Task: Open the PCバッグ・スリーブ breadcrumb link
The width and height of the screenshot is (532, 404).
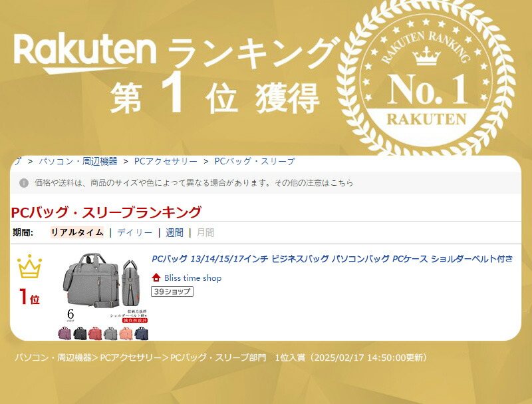Action: point(254,161)
